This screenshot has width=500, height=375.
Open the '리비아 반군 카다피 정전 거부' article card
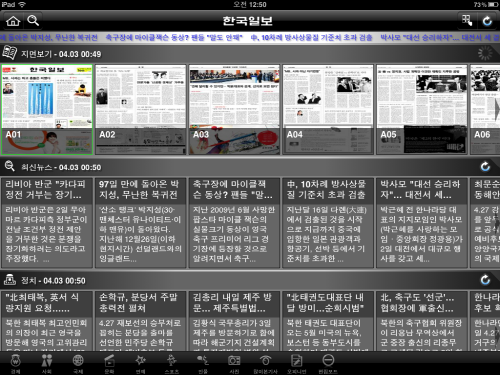click(x=47, y=223)
